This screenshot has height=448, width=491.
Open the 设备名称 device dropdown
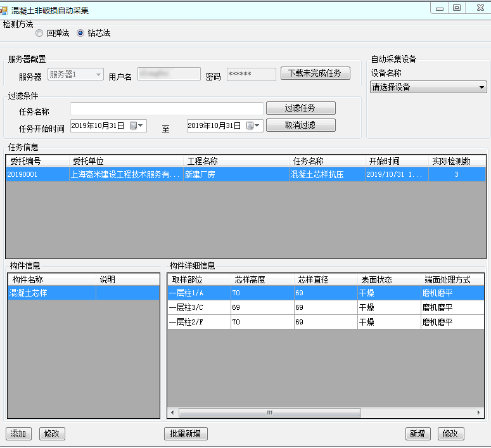428,87
